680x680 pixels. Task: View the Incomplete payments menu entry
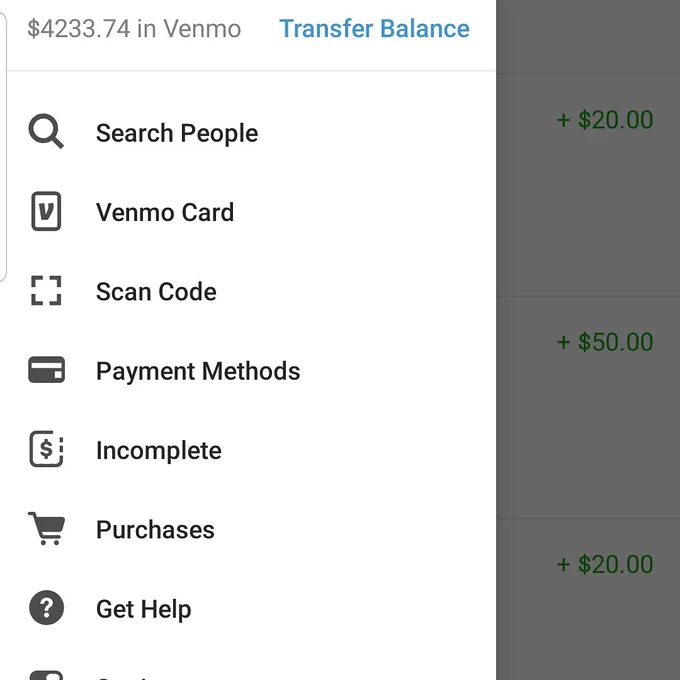(248, 450)
